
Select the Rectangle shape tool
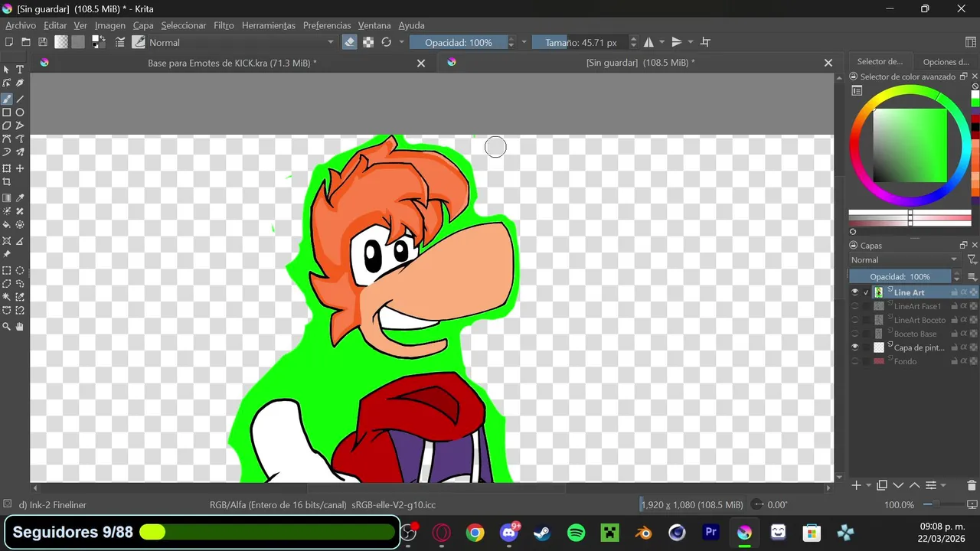(7, 112)
